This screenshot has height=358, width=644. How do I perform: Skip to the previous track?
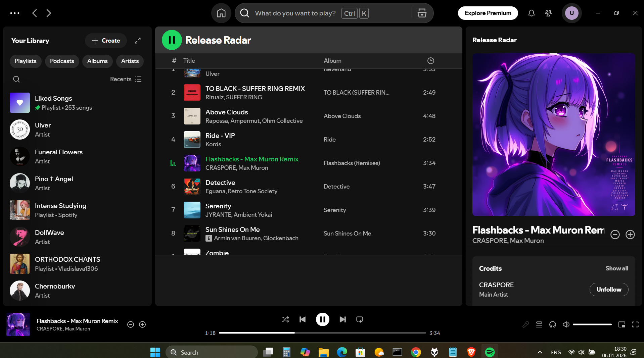point(303,319)
